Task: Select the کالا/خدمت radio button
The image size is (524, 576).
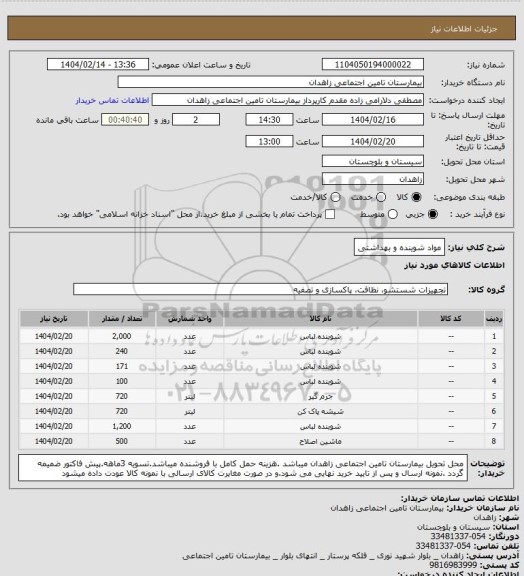Action: pyautogui.click(x=335, y=197)
